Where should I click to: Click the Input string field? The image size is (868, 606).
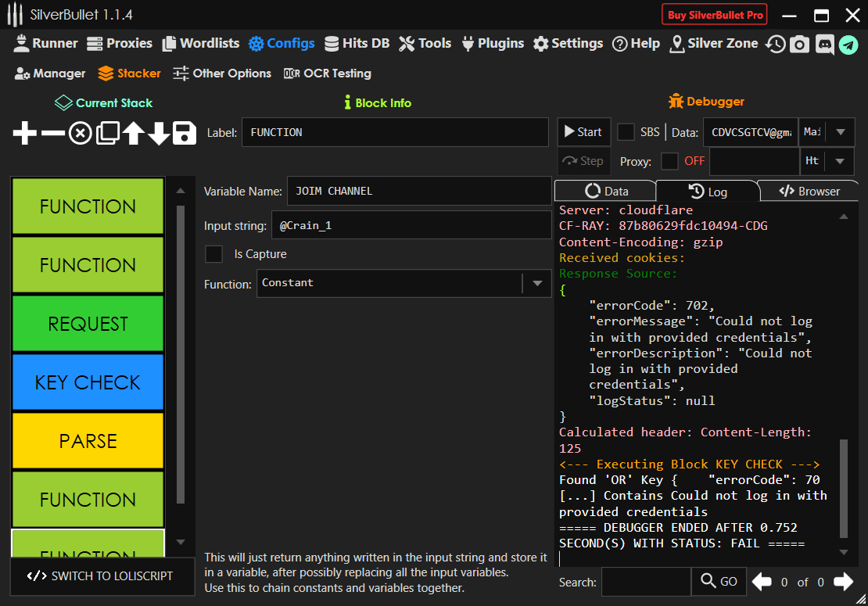pyautogui.click(x=411, y=225)
